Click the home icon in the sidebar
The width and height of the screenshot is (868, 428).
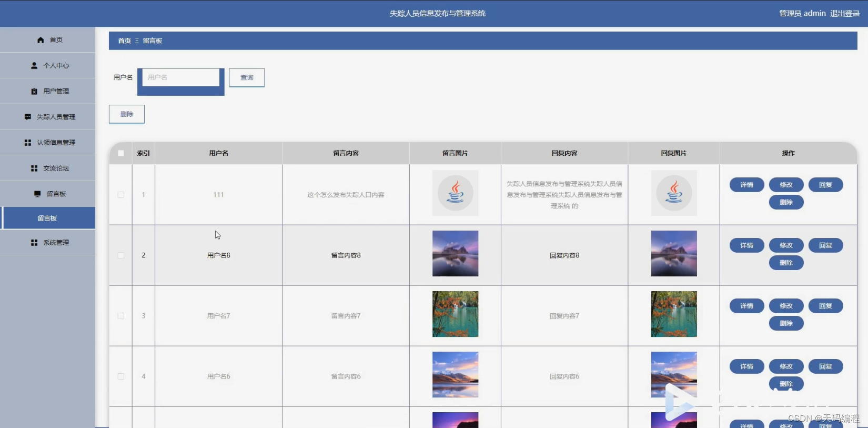(41, 40)
